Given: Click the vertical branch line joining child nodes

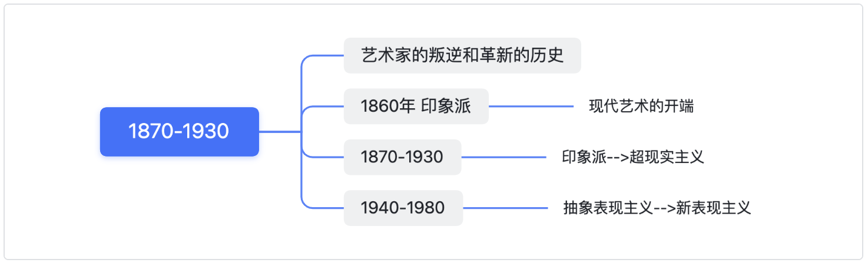Looking at the screenshot, I should (302, 132).
